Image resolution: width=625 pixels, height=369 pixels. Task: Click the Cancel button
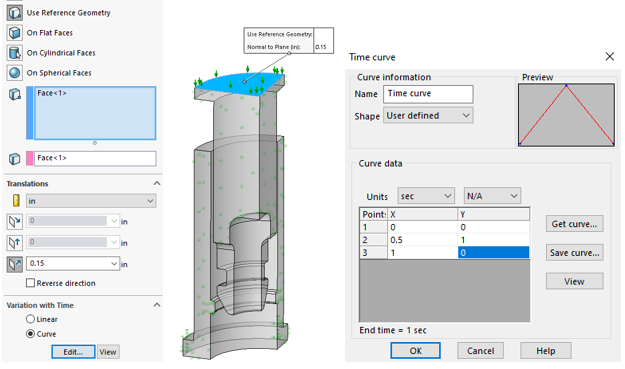(480, 351)
